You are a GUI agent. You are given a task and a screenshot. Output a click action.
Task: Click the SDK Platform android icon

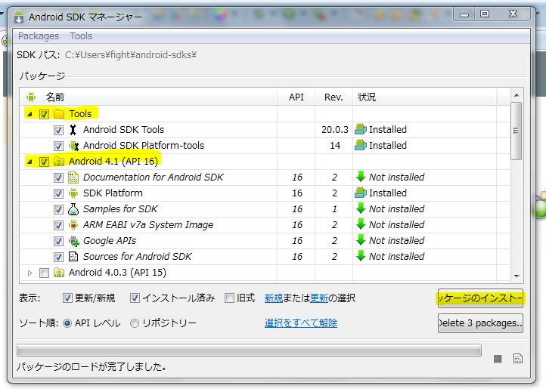coord(73,193)
